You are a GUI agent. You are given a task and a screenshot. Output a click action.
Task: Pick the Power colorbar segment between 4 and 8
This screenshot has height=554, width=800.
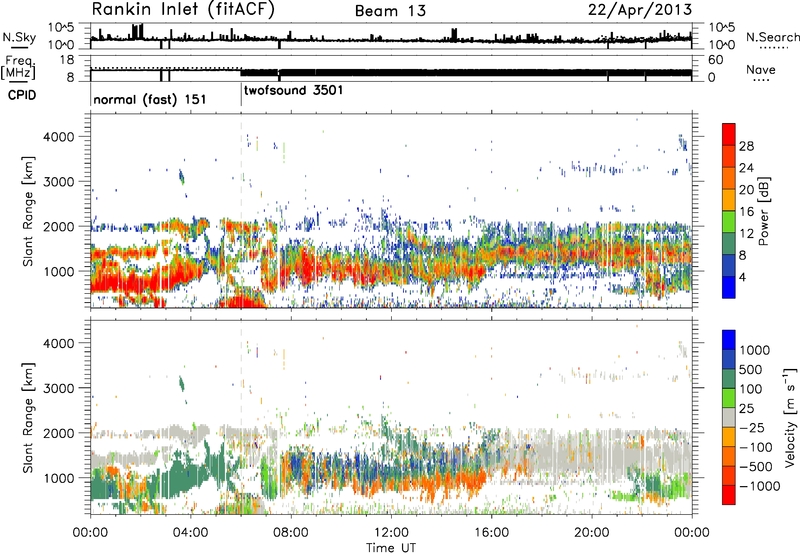pos(729,265)
